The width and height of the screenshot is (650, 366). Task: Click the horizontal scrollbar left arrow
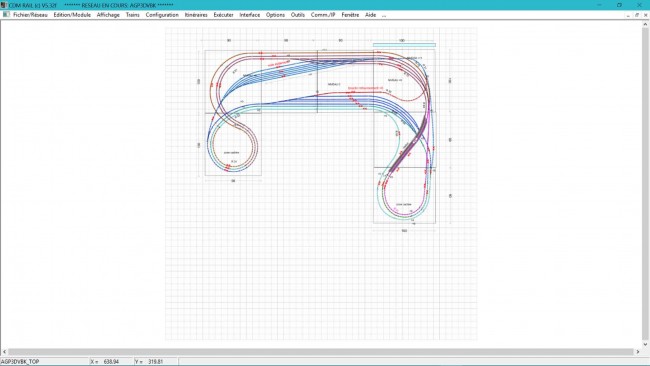[x=4, y=352]
